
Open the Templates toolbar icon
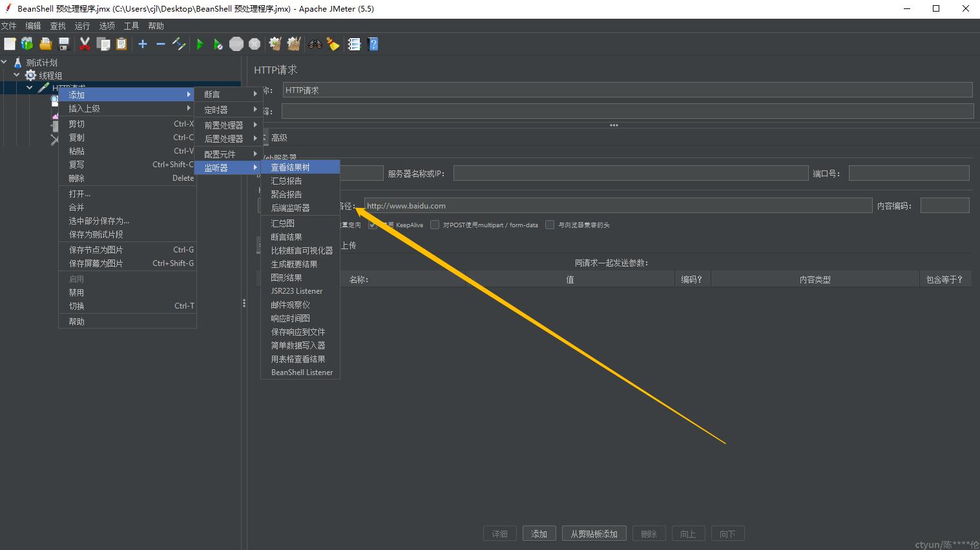tap(27, 44)
